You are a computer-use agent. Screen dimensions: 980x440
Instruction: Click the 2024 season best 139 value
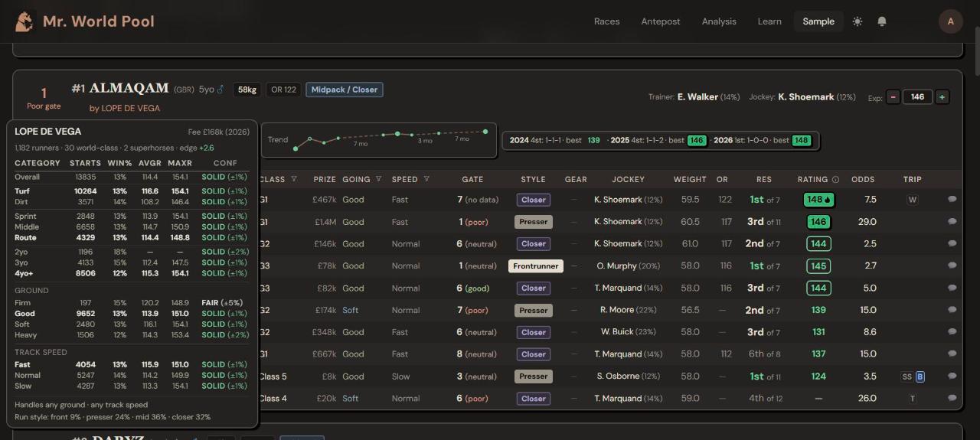593,141
